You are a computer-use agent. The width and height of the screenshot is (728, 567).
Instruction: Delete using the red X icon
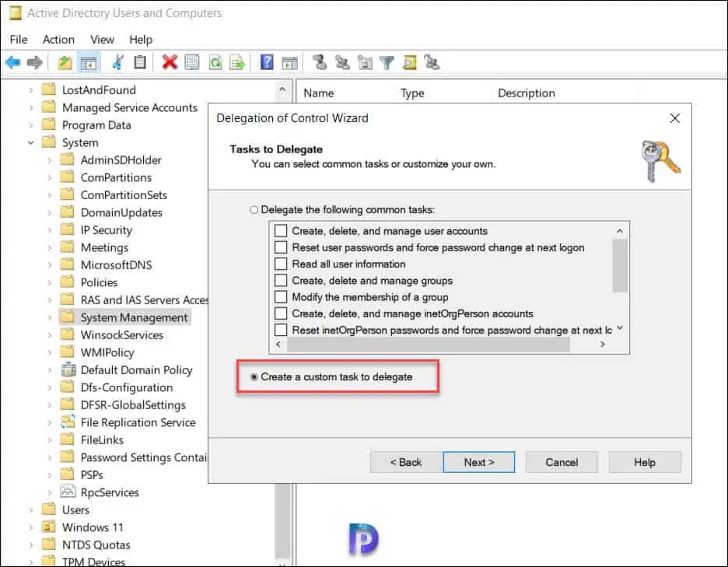click(x=170, y=61)
